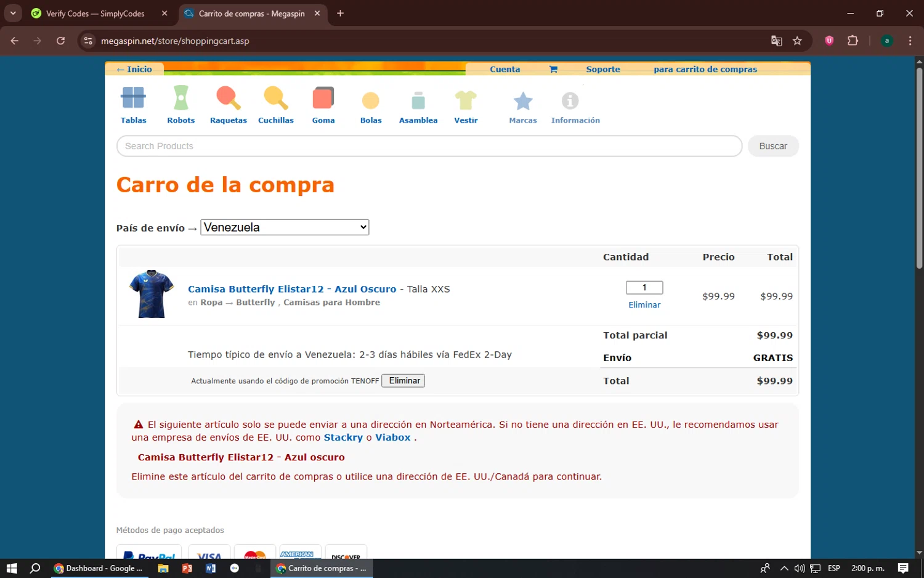Reload the page

click(x=60, y=41)
